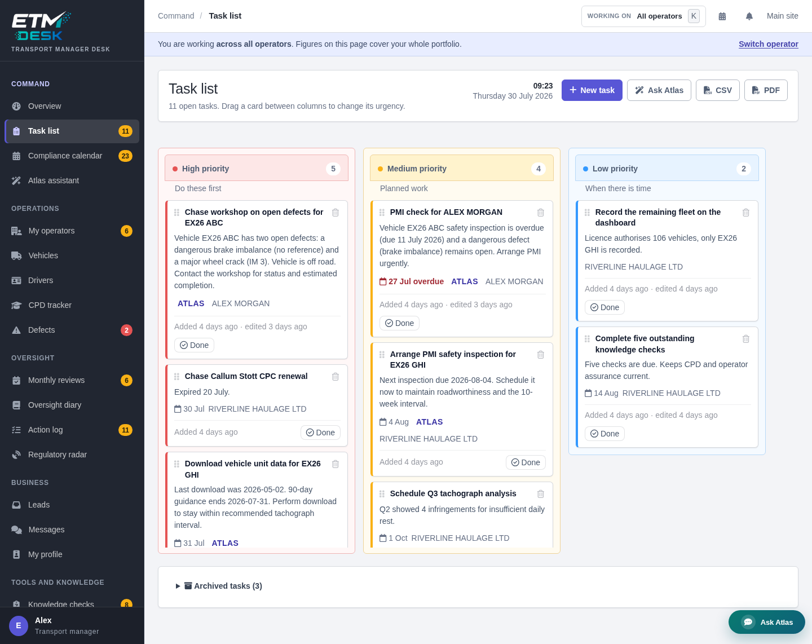Click the Switch operator link
The width and height of the screenshot is (812, 644).
tap(769, 44)
